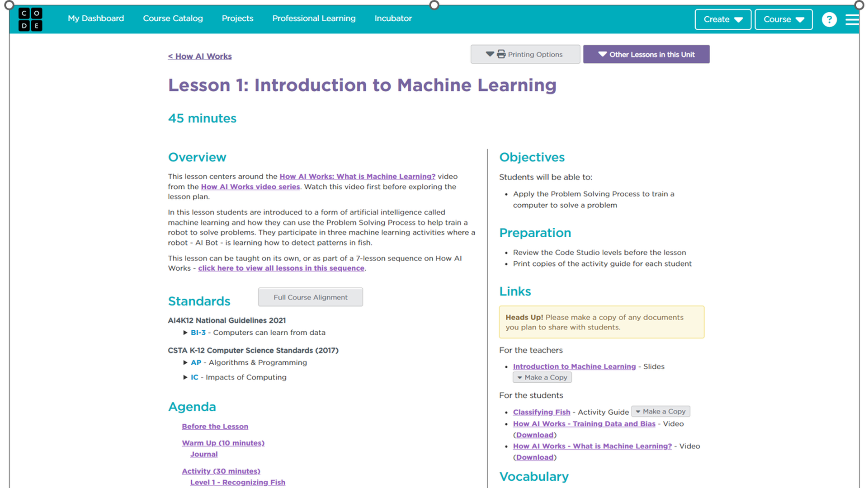Click the Code.org logo icon
The image size is (868, 488).
pyautogui.click(x=30, y=19)
